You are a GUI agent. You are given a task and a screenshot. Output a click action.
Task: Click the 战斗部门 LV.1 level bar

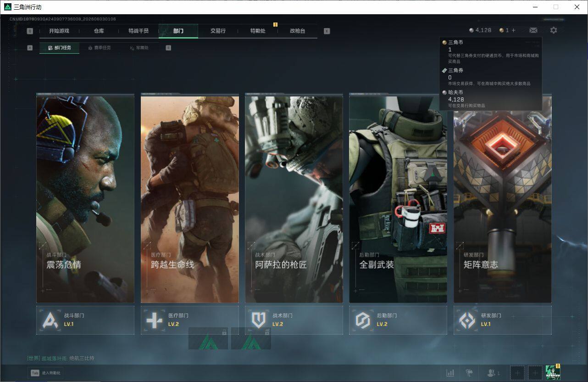pyautogui.click(x=85, y=320)
